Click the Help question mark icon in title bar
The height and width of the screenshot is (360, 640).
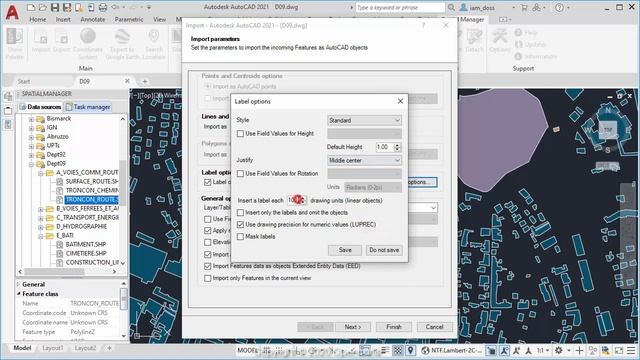tap(560, 7)
